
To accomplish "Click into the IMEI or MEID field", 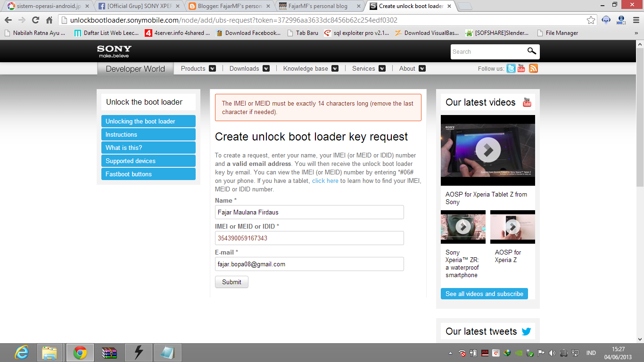I will (x=309, y=238).
